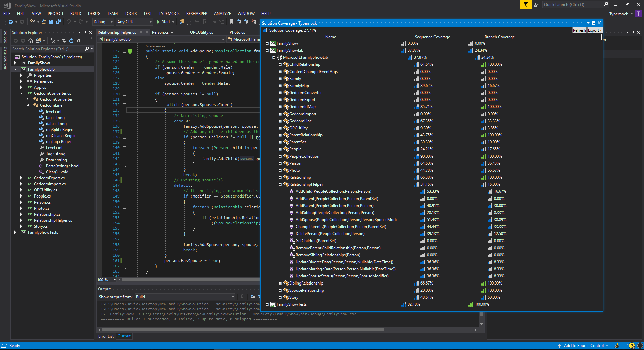Click the Open File folder icon
This screenshot has width=644, height=350.
44,22
